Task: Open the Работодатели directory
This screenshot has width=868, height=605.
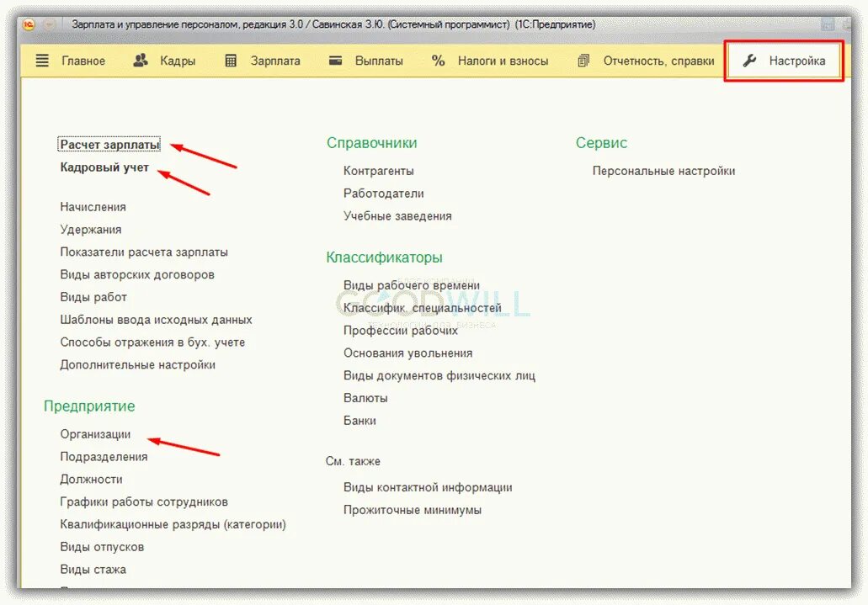Action: [x=384, y=194]
